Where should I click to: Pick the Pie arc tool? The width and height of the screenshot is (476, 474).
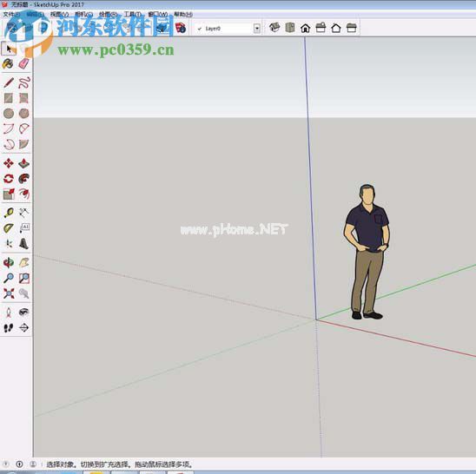click(24, 144)
